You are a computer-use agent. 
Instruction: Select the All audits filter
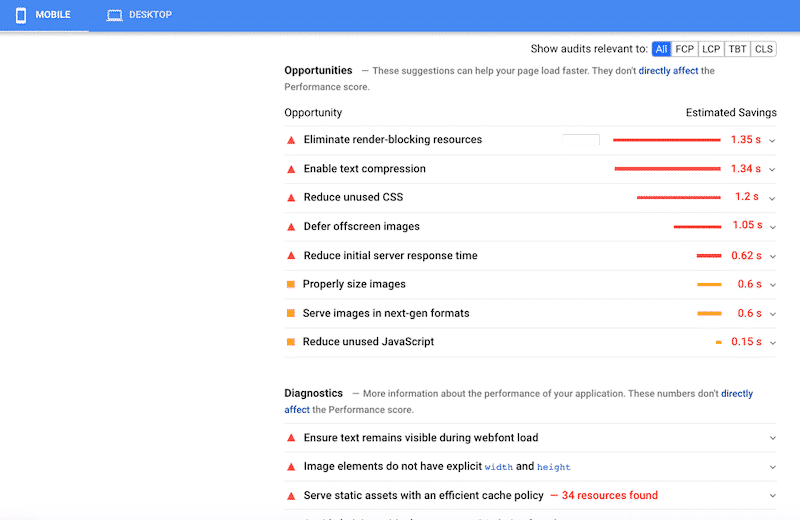click(x=661, y=49)
